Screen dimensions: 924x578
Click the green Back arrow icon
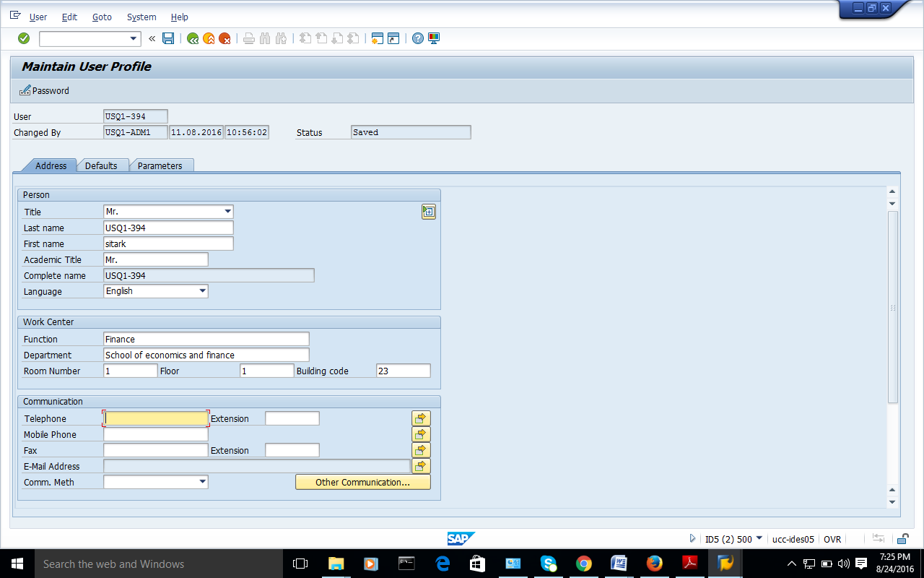coord(193,38)
